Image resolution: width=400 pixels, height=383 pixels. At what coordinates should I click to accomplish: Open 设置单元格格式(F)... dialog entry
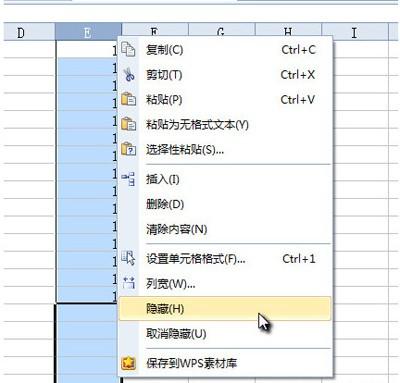tap(225, 258)
